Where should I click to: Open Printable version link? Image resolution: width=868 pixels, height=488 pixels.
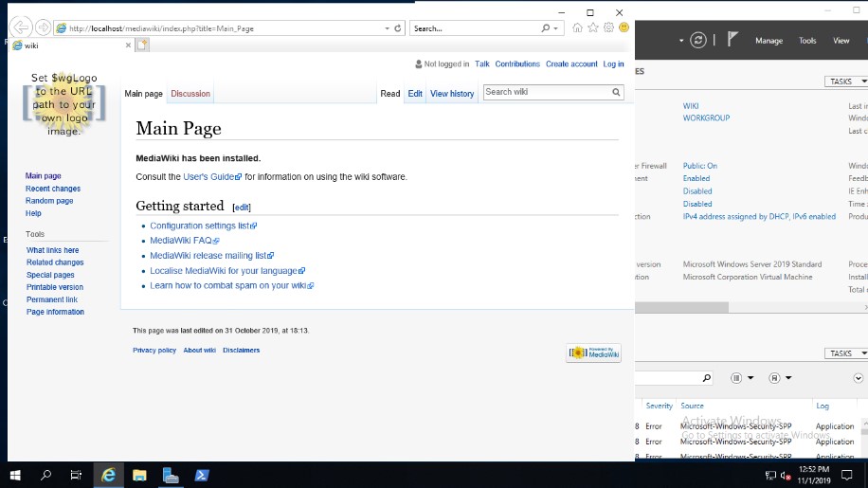[x=55, y=287]
